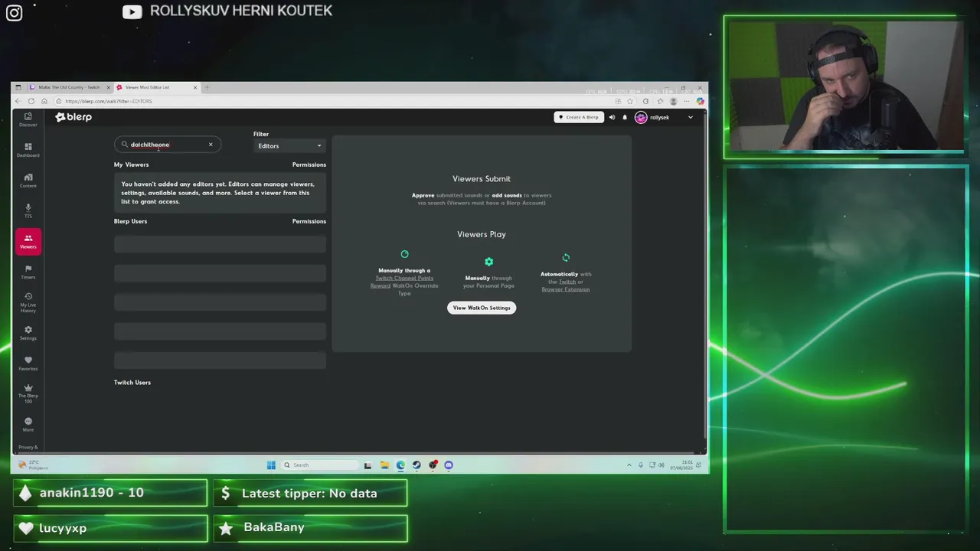
Task: Clear the viewer search with X
Action: click(x=211, y=145)
